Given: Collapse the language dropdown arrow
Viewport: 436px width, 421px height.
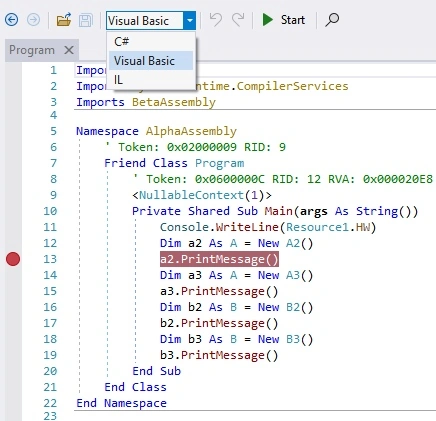Looking at the screenshot, I should point(190,20).
